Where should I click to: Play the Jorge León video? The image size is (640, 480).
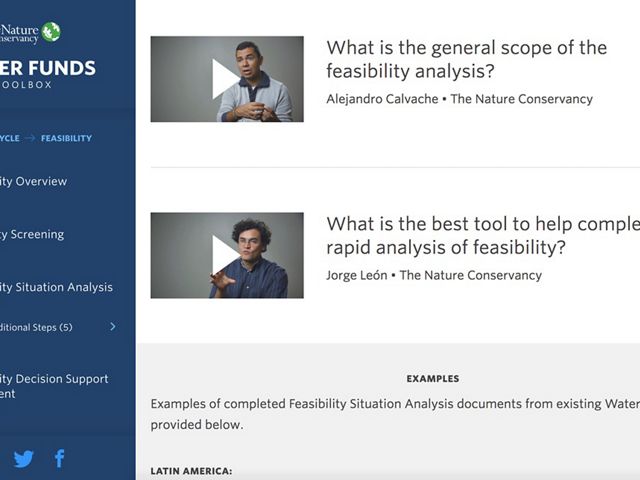click(x=227, y=255)
